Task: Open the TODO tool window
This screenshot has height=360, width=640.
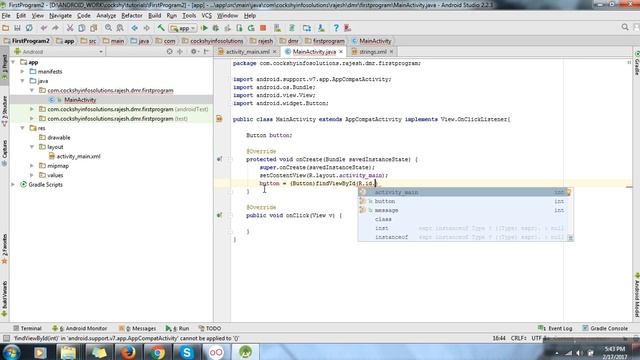Action: (210, 328)
